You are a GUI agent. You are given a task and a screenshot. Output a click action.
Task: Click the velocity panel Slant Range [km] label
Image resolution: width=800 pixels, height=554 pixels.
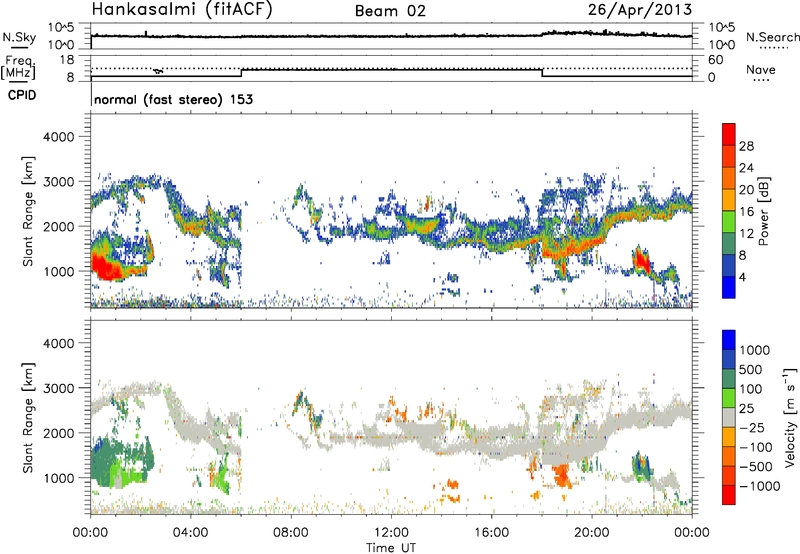pos(28,417)
